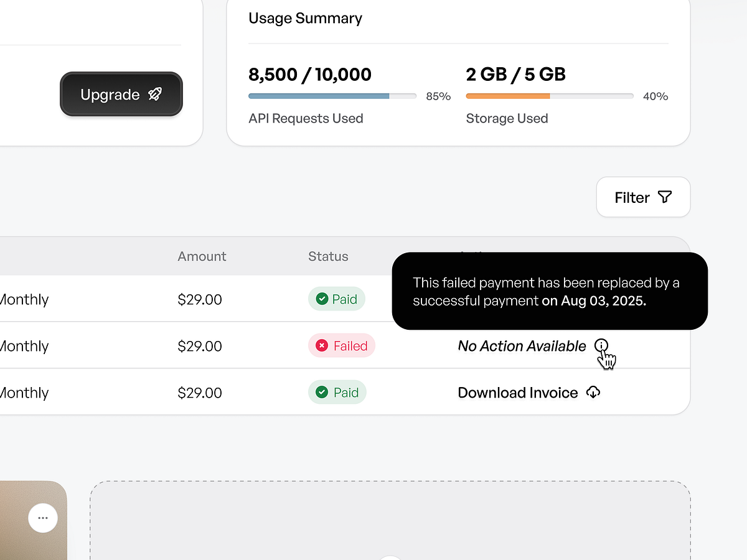The height and width of the screenshot is (560, 747).
Task: Click the info icon beside No Action Available
Action: 601,345
